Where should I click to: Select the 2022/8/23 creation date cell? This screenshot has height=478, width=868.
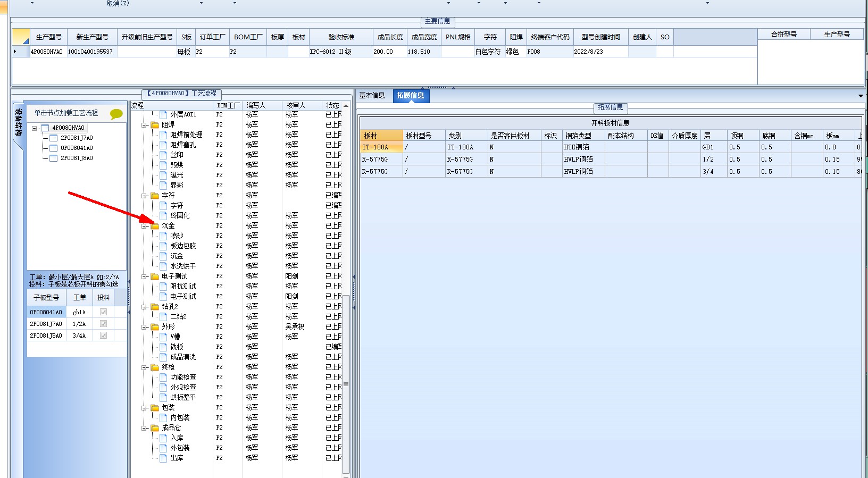600,52
